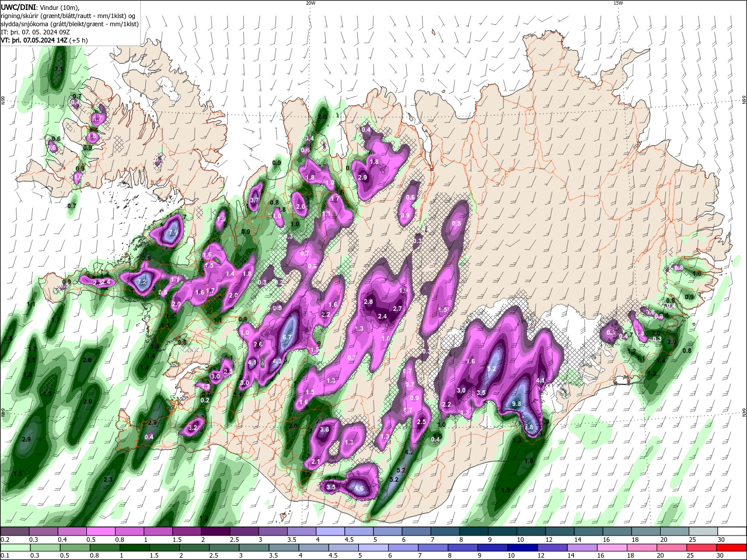Click the white 30 swatch in snow legend
This screenshot has width=747, height=560.
click(732, 531)
